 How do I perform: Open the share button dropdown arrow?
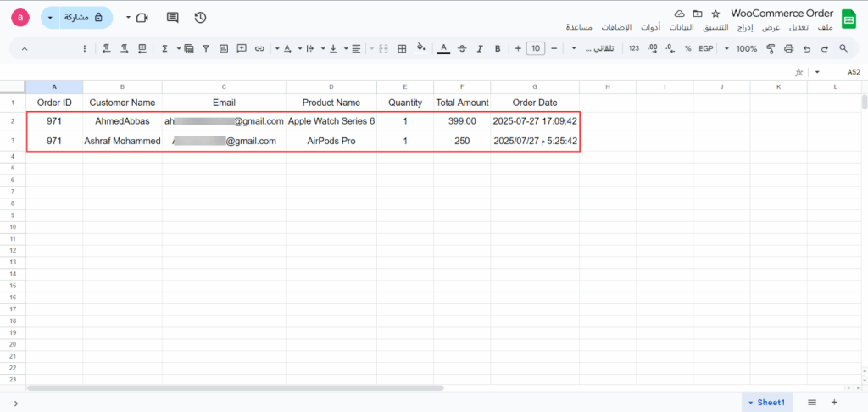50,18
